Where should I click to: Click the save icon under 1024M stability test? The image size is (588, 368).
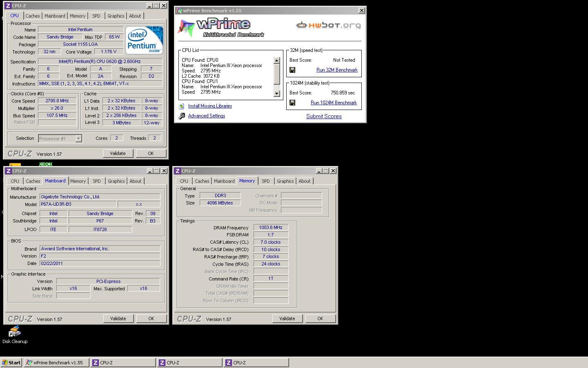coord(292,103)
